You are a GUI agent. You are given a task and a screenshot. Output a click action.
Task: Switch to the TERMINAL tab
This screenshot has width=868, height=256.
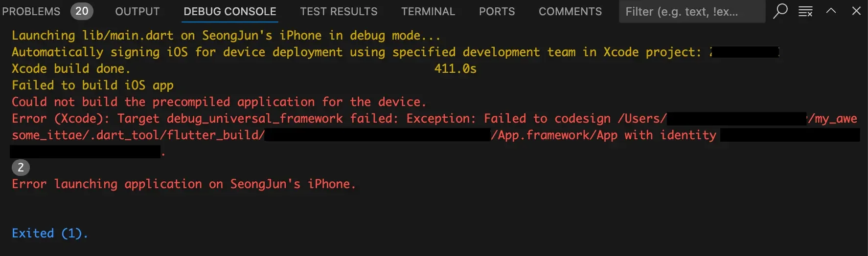(428, 11)
